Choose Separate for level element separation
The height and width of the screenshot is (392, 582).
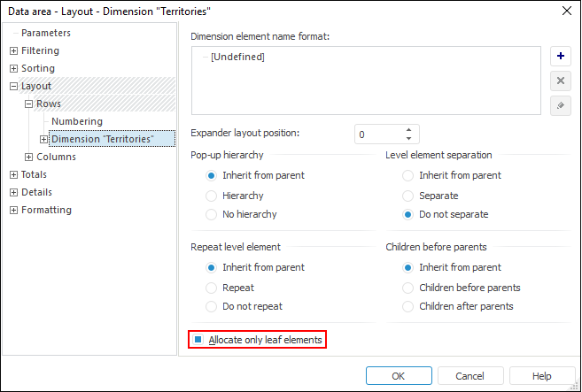(x=407, y=196)
